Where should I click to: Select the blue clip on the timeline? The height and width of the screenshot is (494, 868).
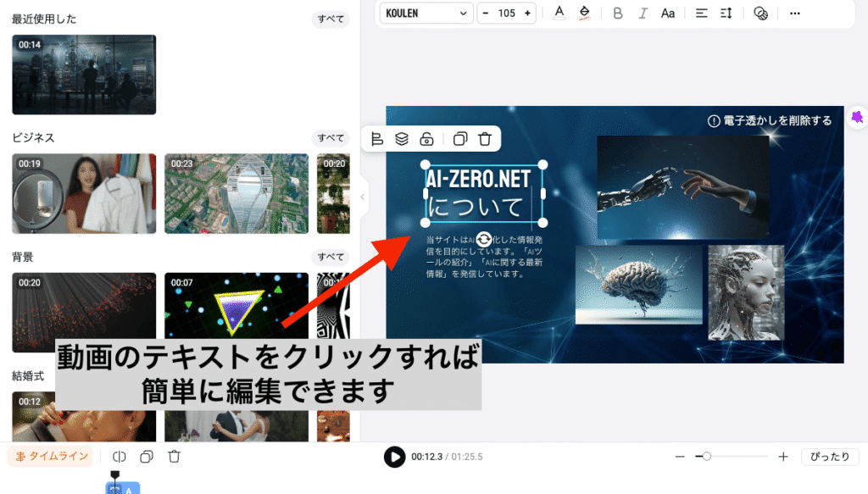click(123, 488)
